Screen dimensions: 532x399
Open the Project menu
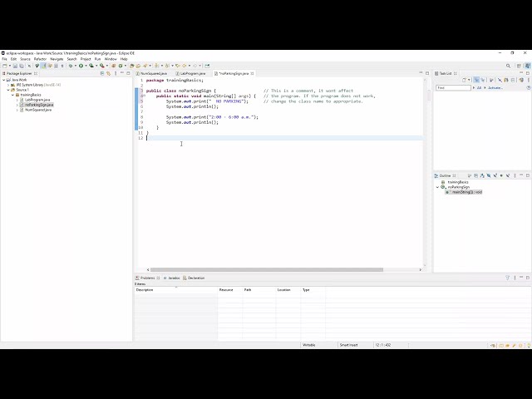pos(86,59)
